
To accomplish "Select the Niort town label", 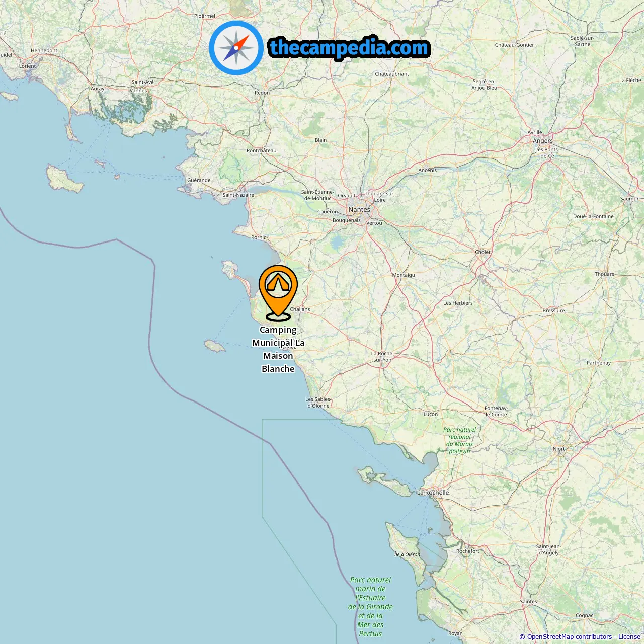I will (x=559, y=449).
